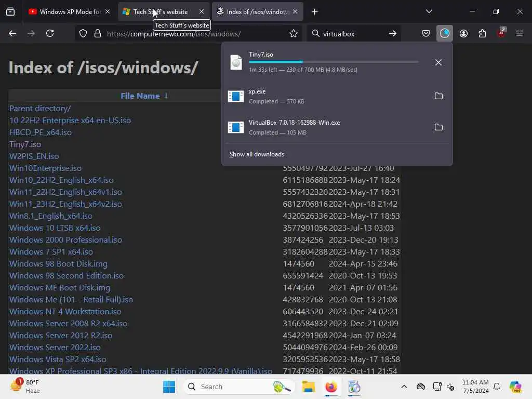Download Win11_22H2_English_x64v1.iso

pos(65,192)
